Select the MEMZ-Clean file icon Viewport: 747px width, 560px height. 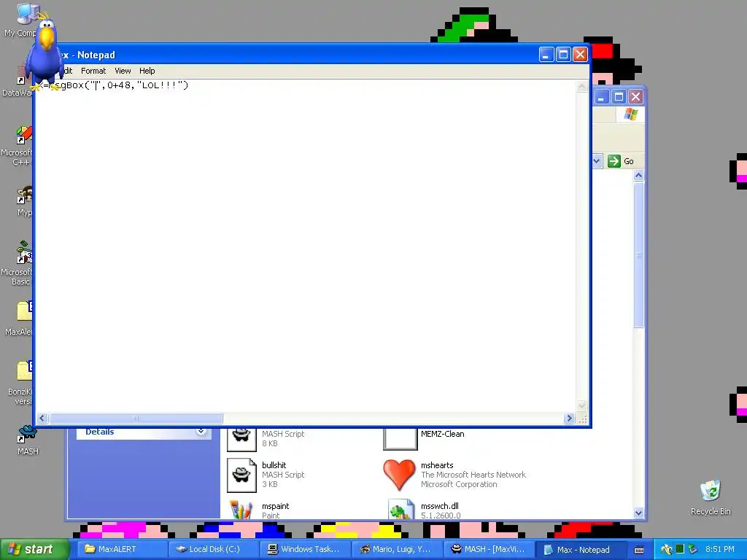(400, 439)
